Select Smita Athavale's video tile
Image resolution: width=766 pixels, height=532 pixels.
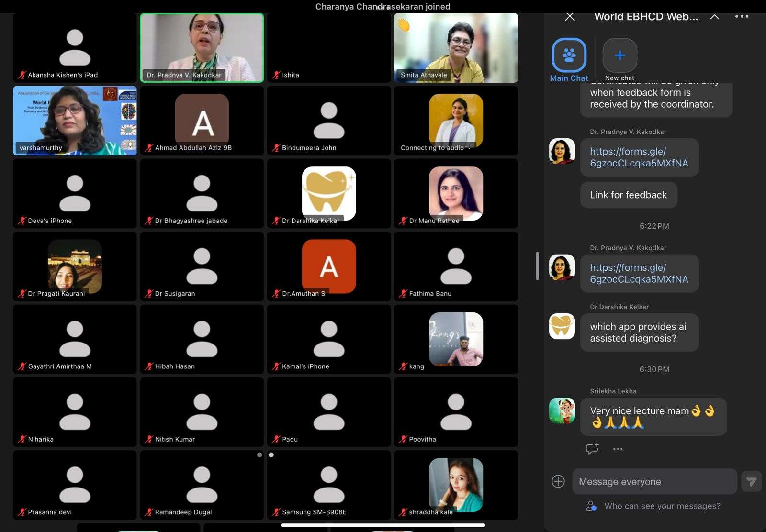[x=456, y=47]
